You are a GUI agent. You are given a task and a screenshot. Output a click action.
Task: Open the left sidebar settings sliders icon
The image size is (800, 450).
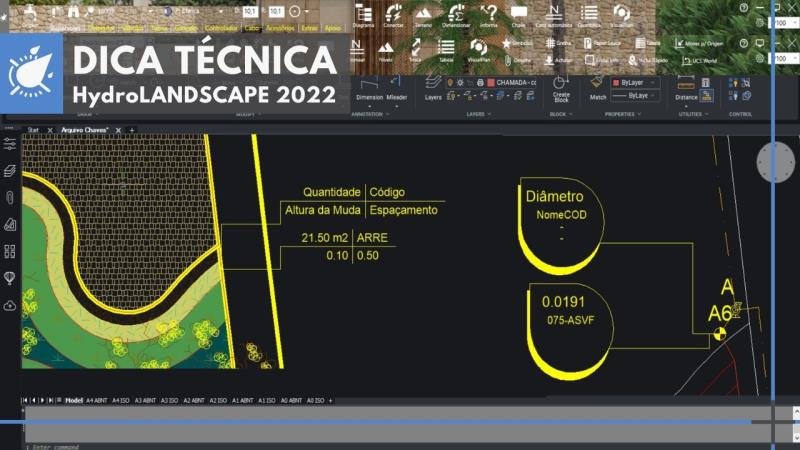click(x=10, y=144)
